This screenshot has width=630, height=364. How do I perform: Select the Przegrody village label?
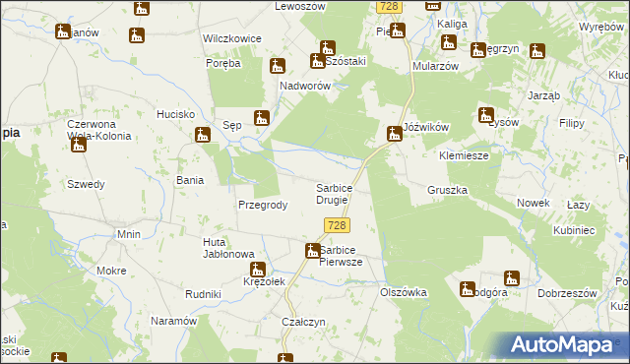[263, 205]
